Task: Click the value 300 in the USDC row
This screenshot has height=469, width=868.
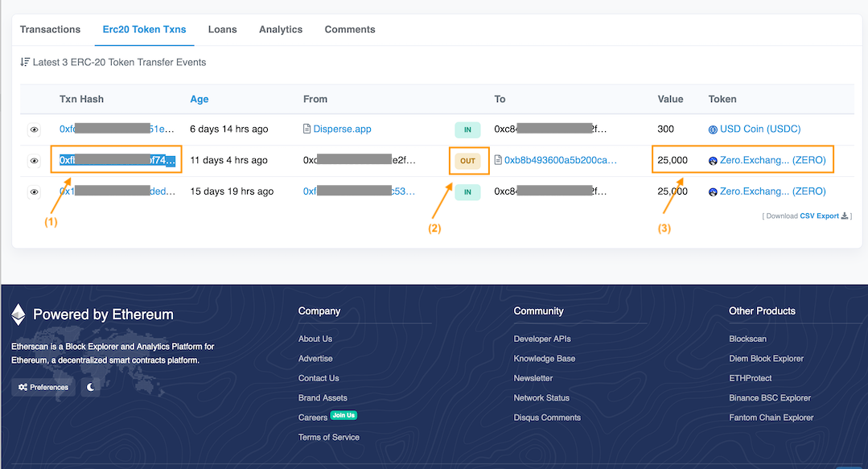Action: click(x=665, y=129)
